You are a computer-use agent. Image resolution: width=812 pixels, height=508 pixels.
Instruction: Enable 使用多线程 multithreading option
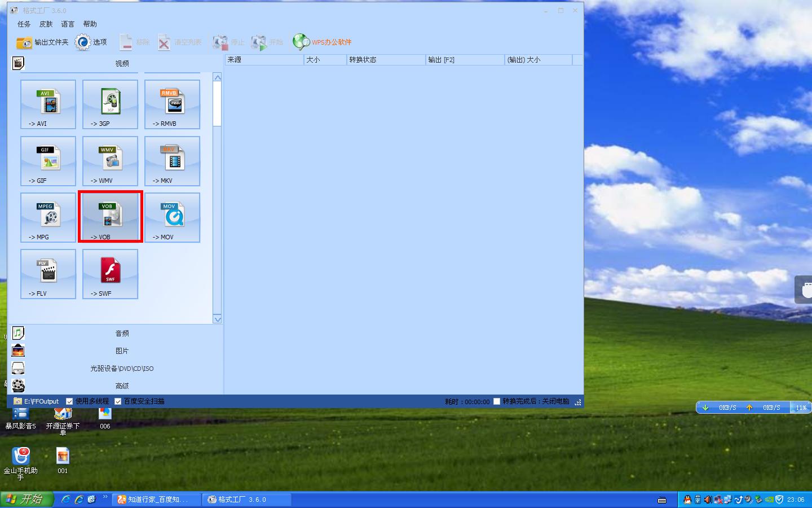pyautogui.click(x=70, y=401)
